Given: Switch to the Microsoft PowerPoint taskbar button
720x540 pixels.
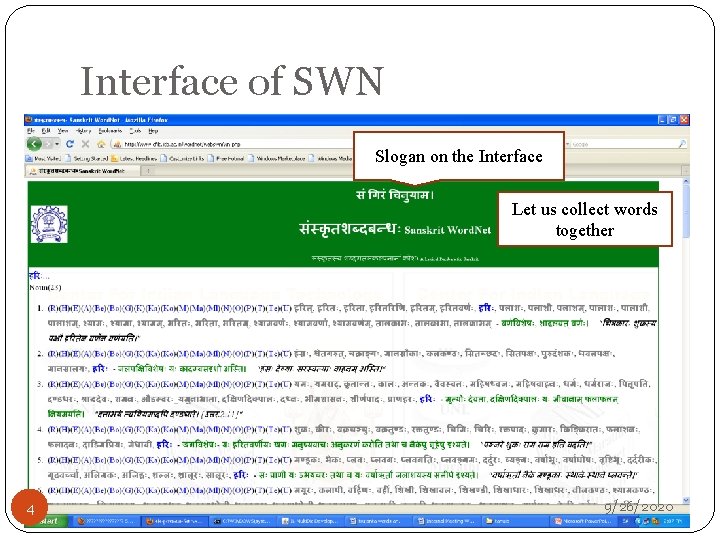Looking at the screenshot, I should (583, 521).
